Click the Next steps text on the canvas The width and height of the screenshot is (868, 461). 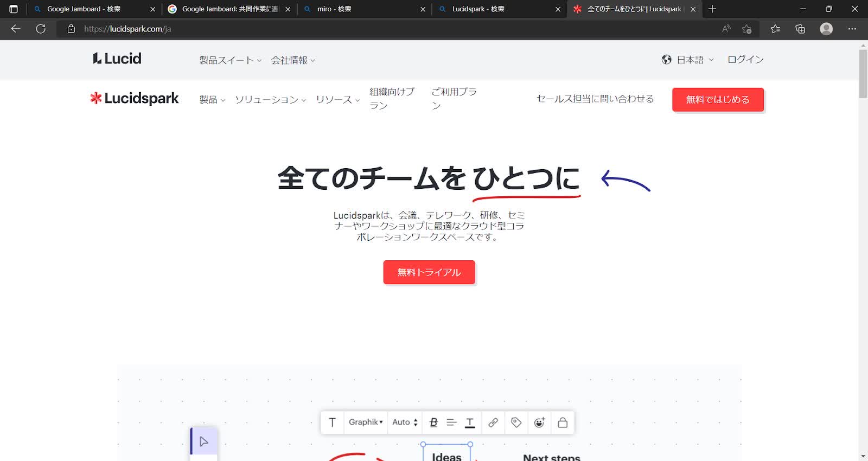552,457
